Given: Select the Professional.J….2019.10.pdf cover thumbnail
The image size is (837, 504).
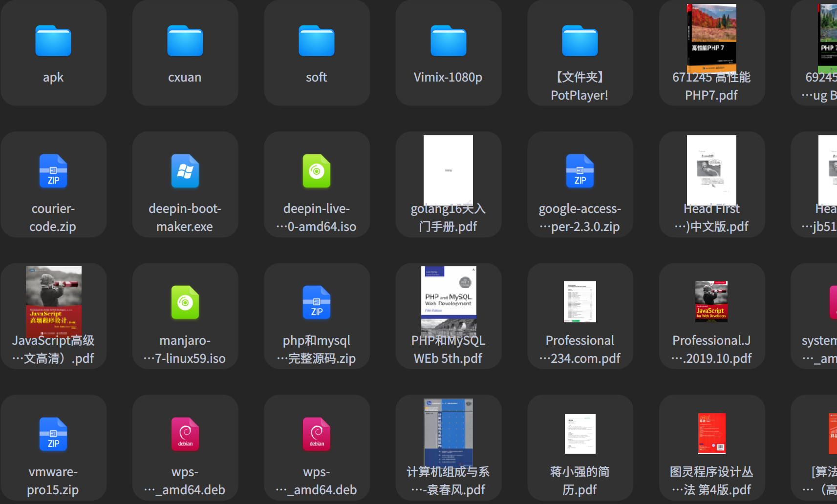Looking at the screenshot, I should 711,302.
